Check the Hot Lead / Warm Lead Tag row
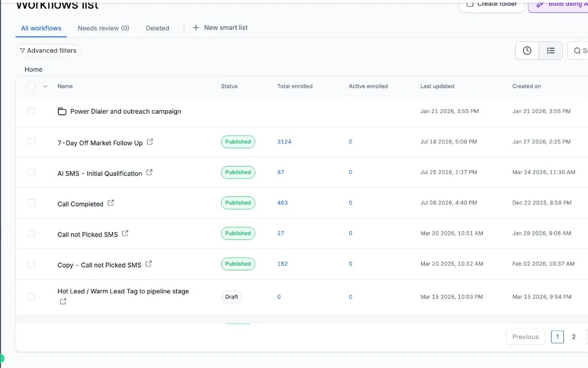The height and width of the screenshot is (368, 588). click(32, 297)
